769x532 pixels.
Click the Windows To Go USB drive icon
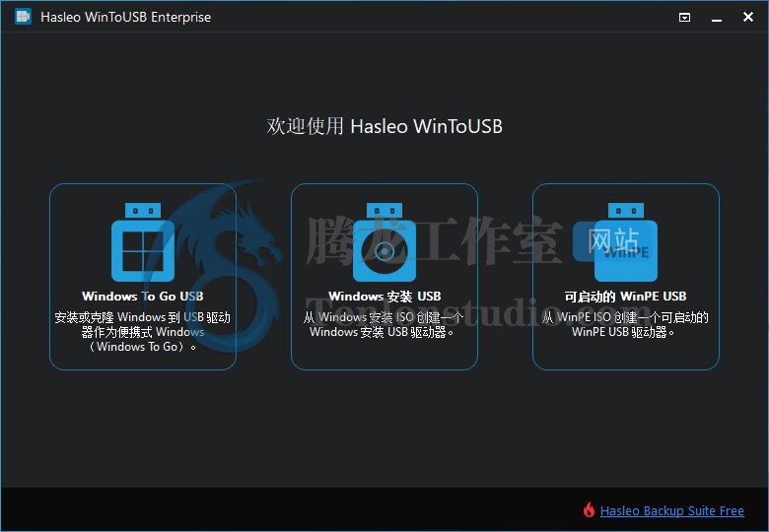click(x=143, y=242)
